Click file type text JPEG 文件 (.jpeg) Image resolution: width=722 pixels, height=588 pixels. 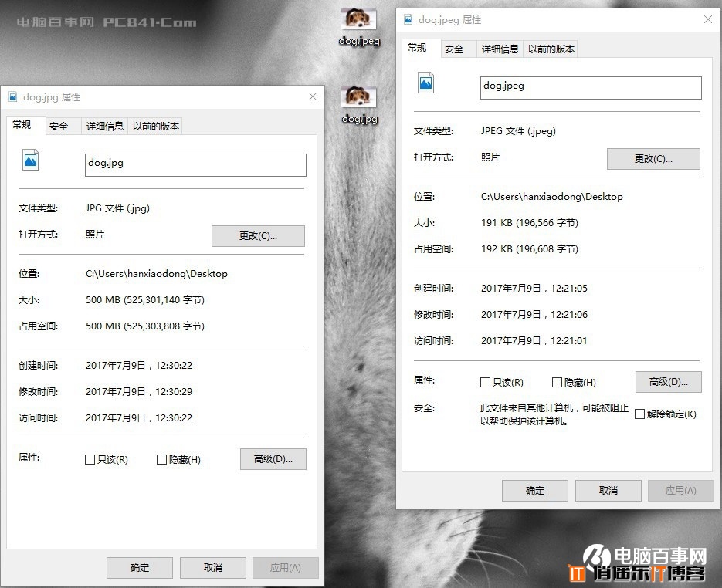(x=518, y=131)
